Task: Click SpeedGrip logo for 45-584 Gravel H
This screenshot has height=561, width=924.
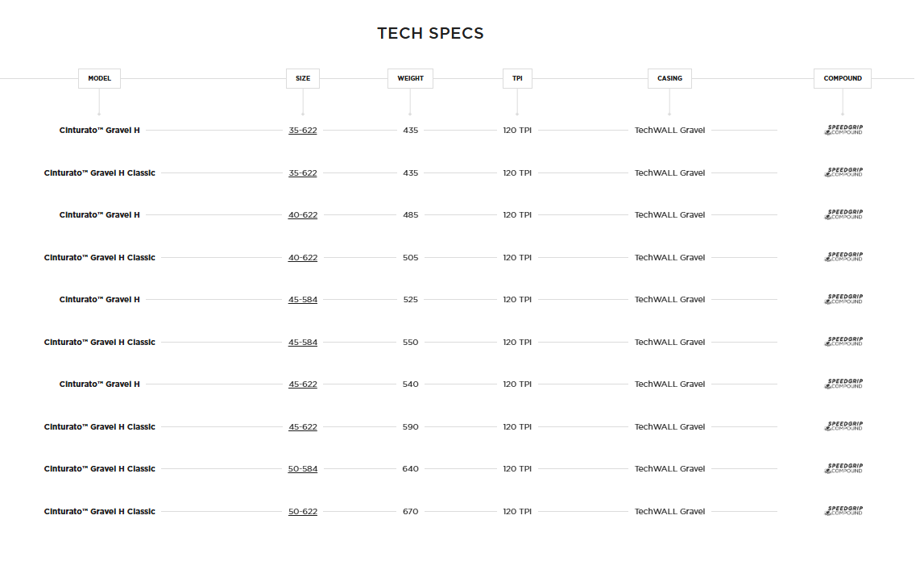Action: pyautogui.click(x=843, y=299)
